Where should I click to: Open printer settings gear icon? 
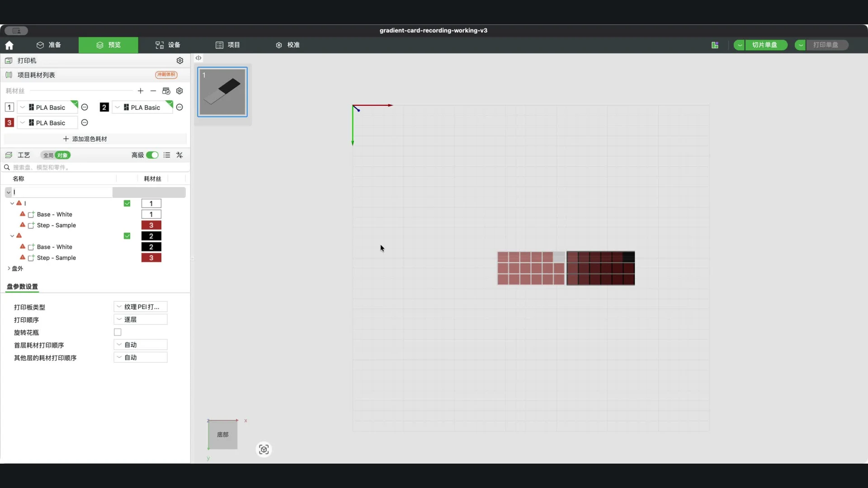180,61
